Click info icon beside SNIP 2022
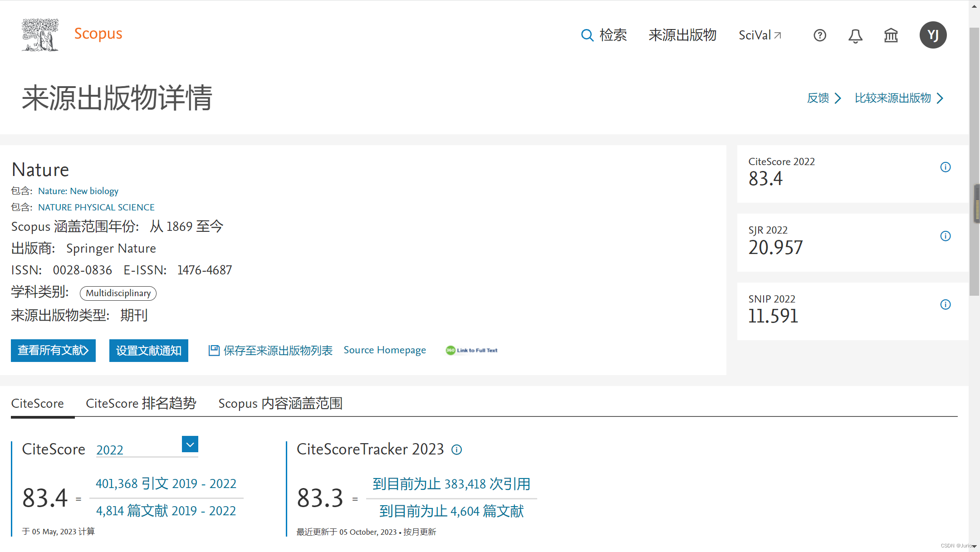980x552 pixels. [x=945, y=304]
